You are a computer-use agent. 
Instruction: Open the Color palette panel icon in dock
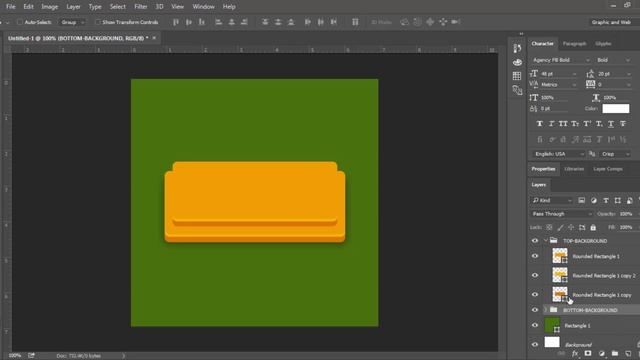[x=517, y=62]
